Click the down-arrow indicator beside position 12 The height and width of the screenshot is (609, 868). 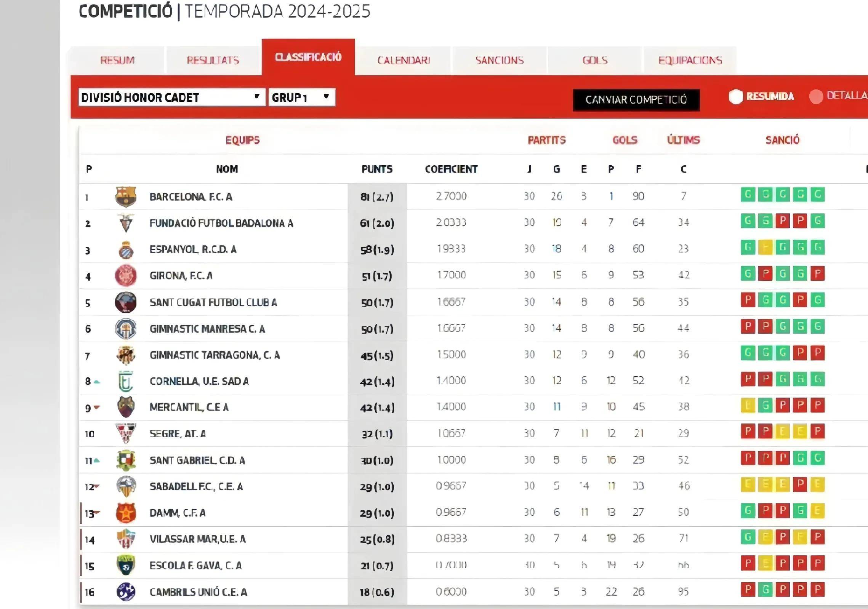(x=97, y=486)
